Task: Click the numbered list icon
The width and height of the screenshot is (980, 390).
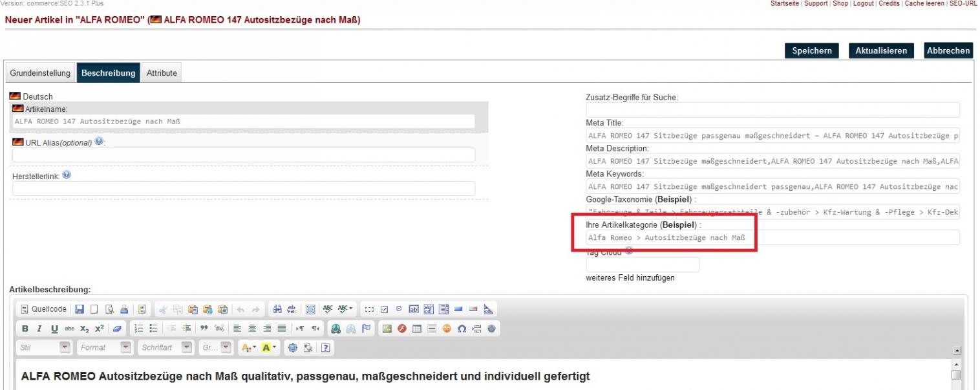Action: coord(138,329)
